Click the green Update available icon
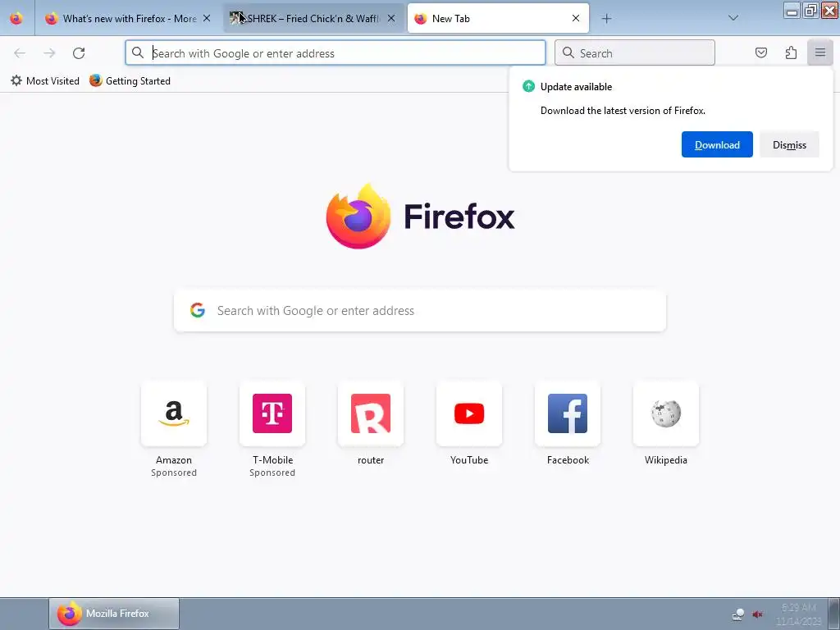Viewport: 840px width, 630px height. coord(529,86)
